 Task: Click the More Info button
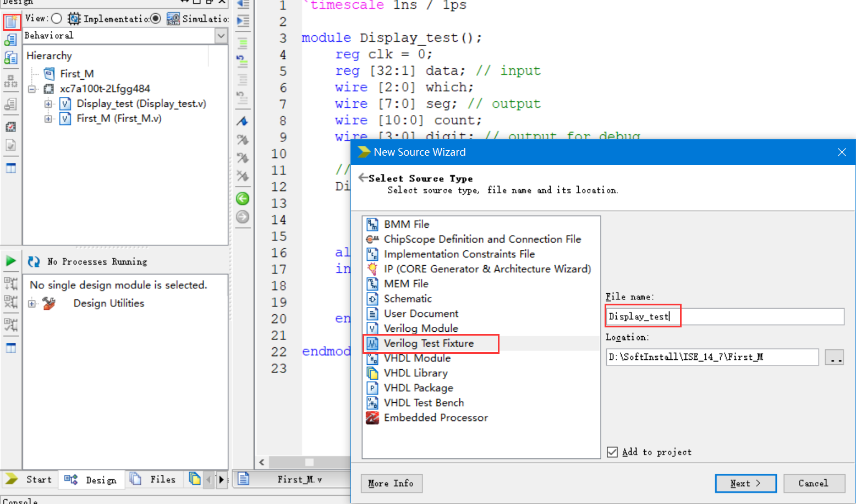pyautogui.click(x=391, y=483)
